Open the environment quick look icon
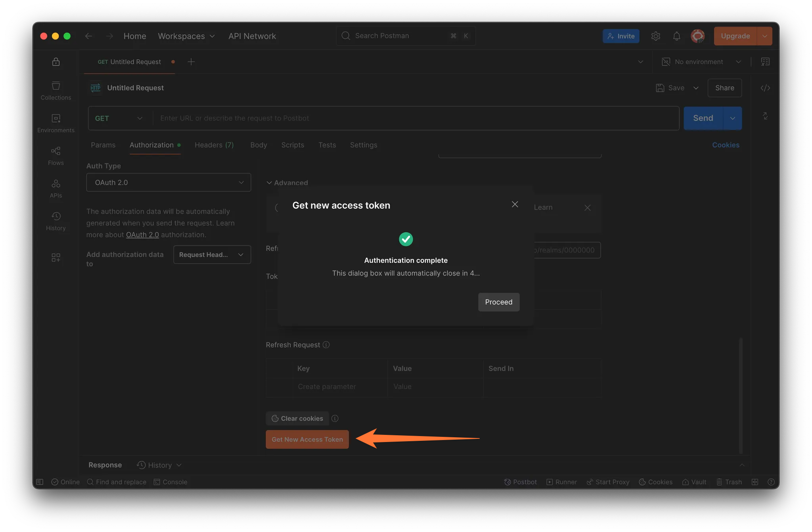The height and width of the screenshot is (532, 812). [x=765, y=62]
